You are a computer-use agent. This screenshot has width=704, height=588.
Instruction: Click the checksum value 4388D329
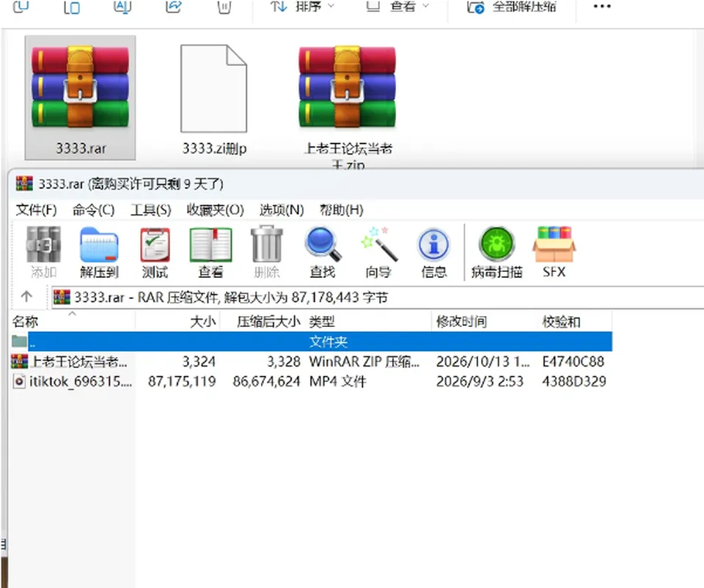573,381
